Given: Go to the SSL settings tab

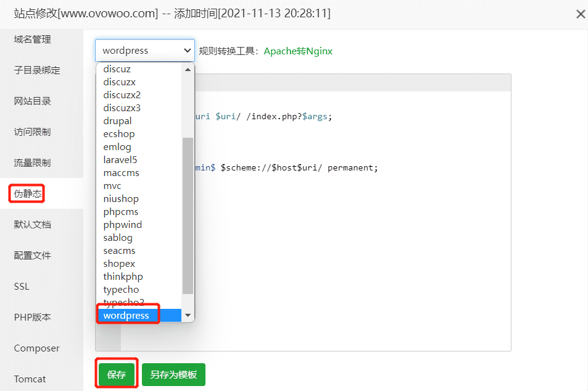Looking at the screenshot, I should point(22,287).
